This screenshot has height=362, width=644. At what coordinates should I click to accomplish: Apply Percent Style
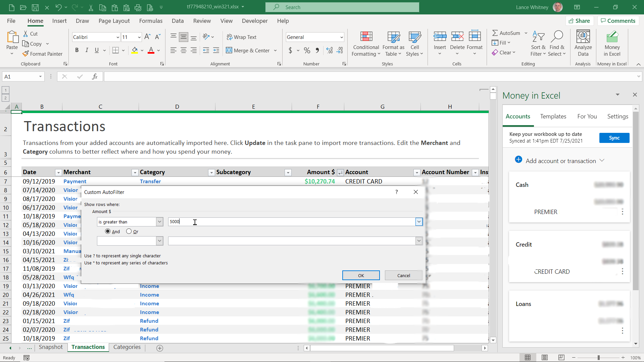pyautogui.click(x=307, y=50)
